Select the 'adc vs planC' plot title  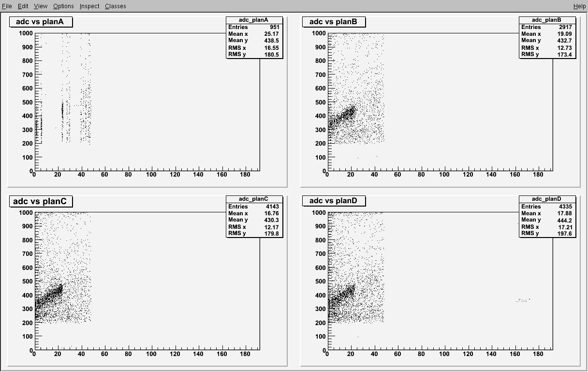tap(41, 201)
